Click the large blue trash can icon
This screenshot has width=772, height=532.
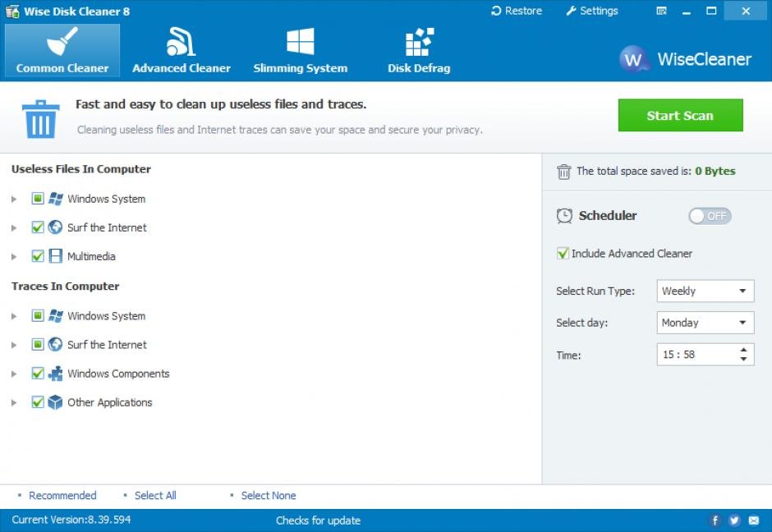coord(40,119)
